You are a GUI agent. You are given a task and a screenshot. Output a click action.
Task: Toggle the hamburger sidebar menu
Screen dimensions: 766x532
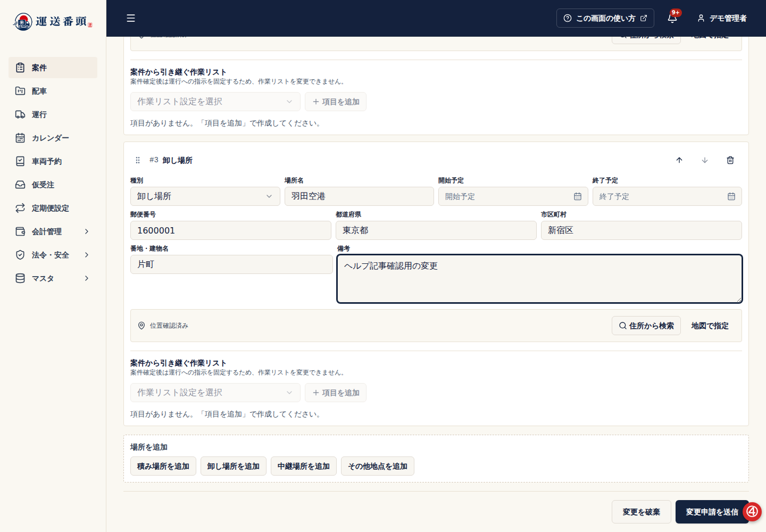point(130,18)
